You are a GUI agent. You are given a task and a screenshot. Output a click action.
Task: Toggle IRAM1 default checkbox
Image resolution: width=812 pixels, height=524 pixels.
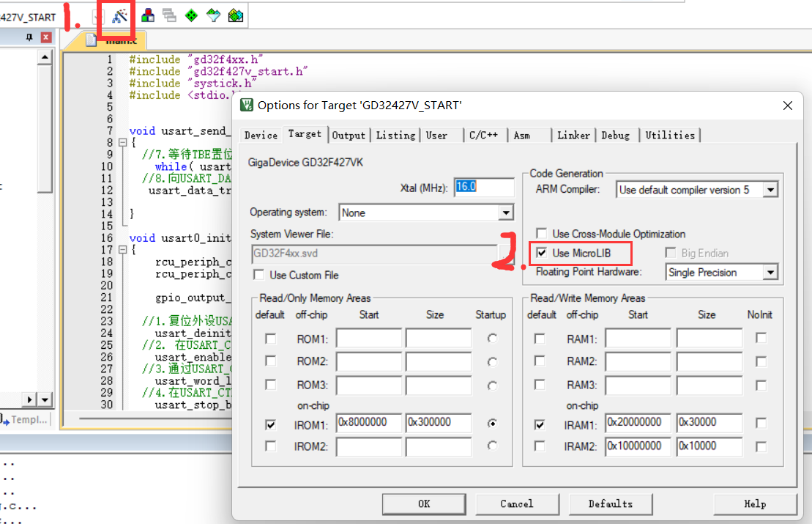pyautogui.click(x=540, y=424)
